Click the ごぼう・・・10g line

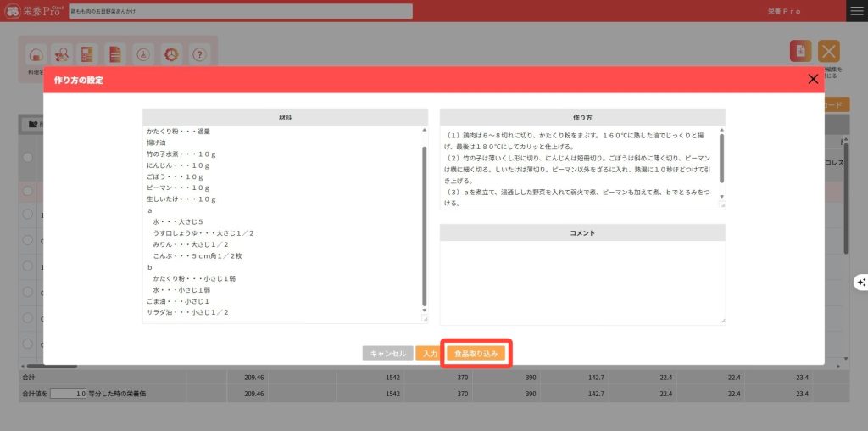(175, 176)
